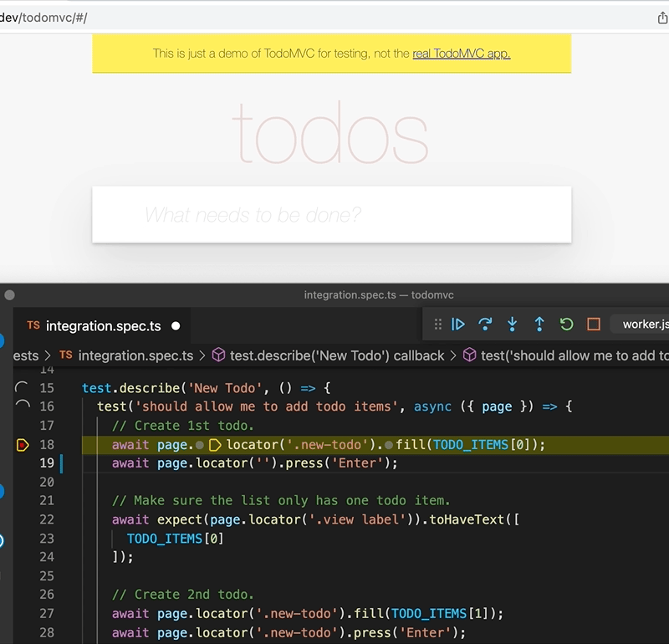The image size is (669, 644).
Task: Open the worker.js session dropdown
Action: (x=641, y=325)
